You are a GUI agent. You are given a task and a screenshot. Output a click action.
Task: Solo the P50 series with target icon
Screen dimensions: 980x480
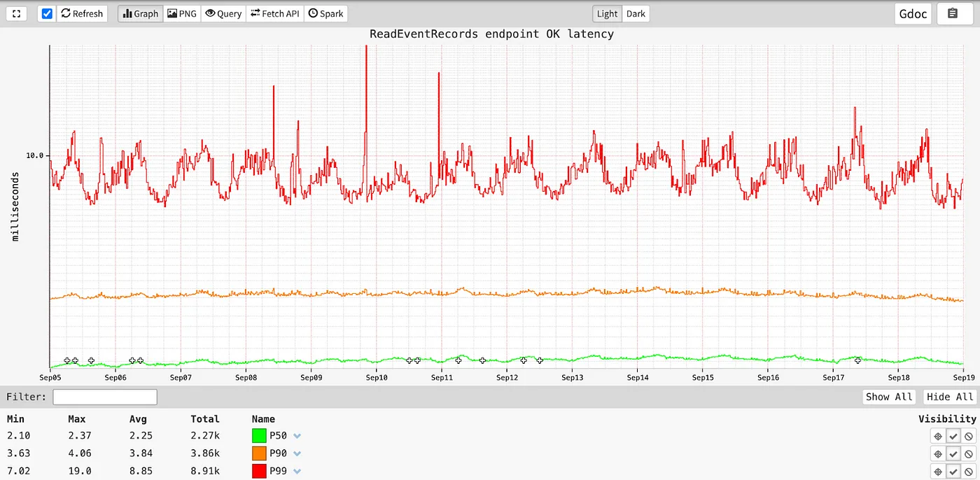click(x=938, y=436)
